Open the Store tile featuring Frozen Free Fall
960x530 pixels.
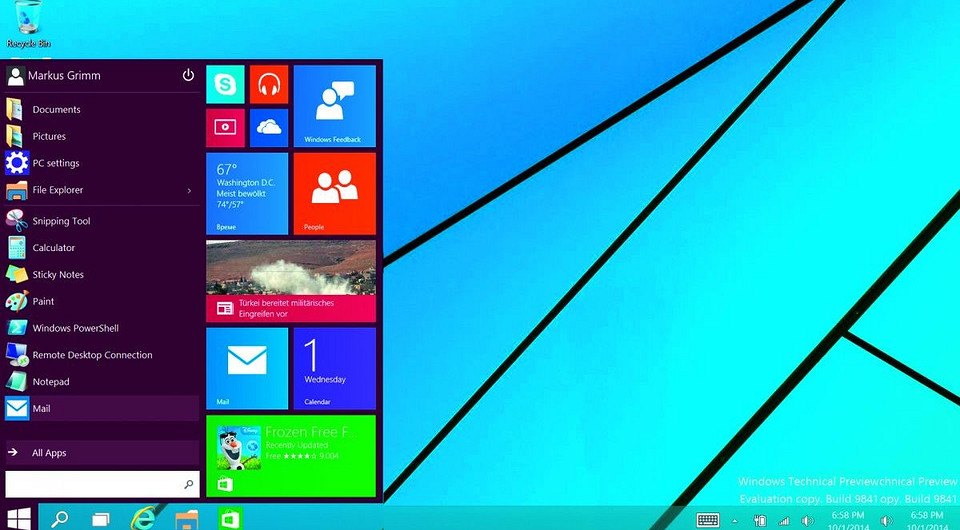pyautogui.click(x=291, y=456)
